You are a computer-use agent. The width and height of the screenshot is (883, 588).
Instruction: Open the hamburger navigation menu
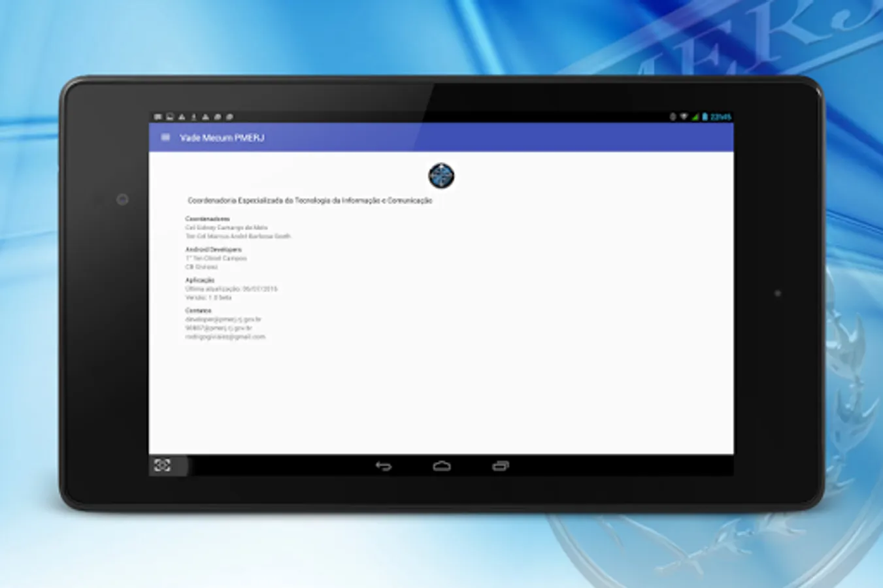[x=165, y=138]
